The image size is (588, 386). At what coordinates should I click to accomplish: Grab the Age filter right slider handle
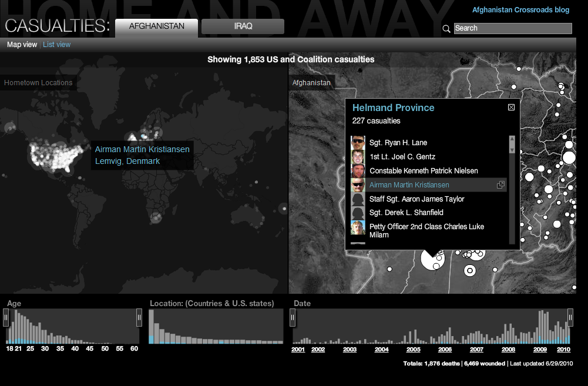click(x=139, y=318)
